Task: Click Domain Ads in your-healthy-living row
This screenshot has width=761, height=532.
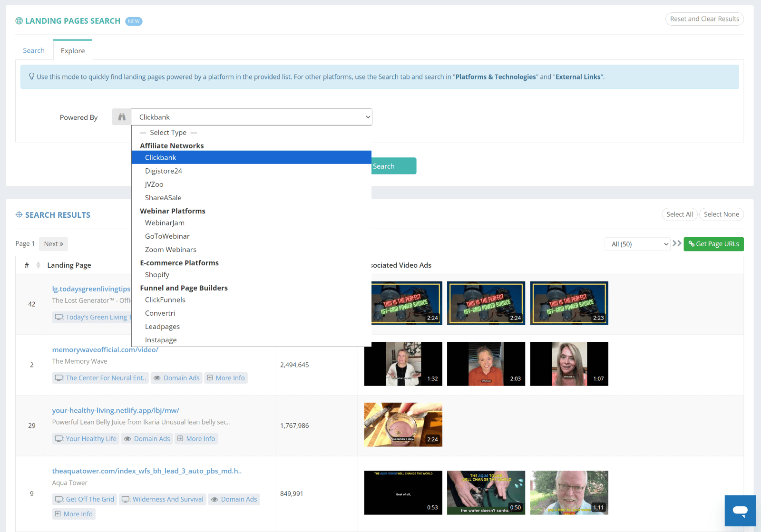Action: tap(147, 439)
